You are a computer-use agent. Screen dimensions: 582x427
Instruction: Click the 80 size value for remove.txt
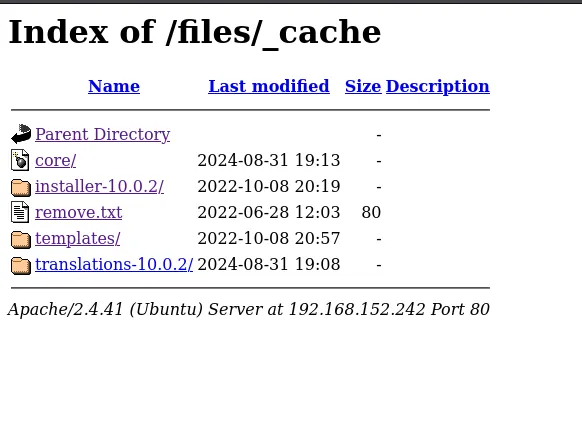point(371,212)
